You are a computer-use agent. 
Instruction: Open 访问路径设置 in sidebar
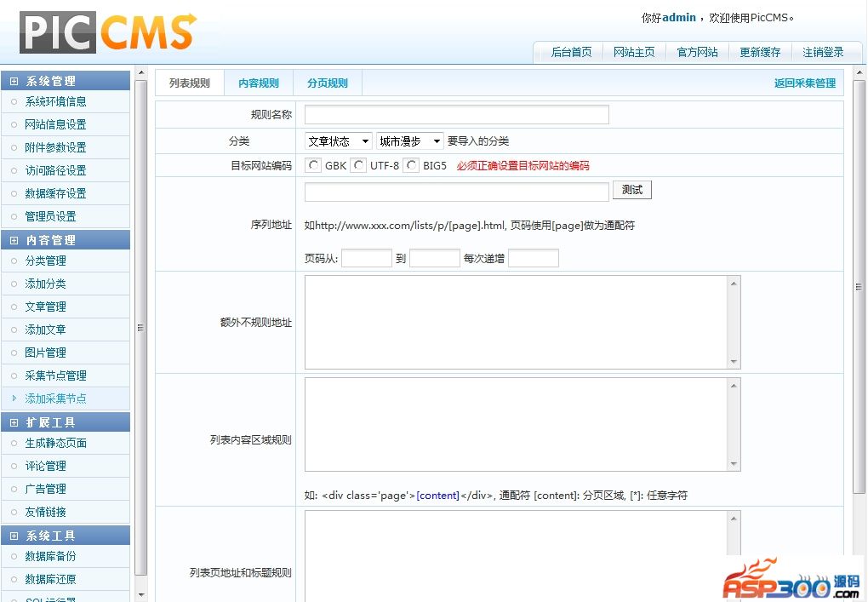(55, 170)
